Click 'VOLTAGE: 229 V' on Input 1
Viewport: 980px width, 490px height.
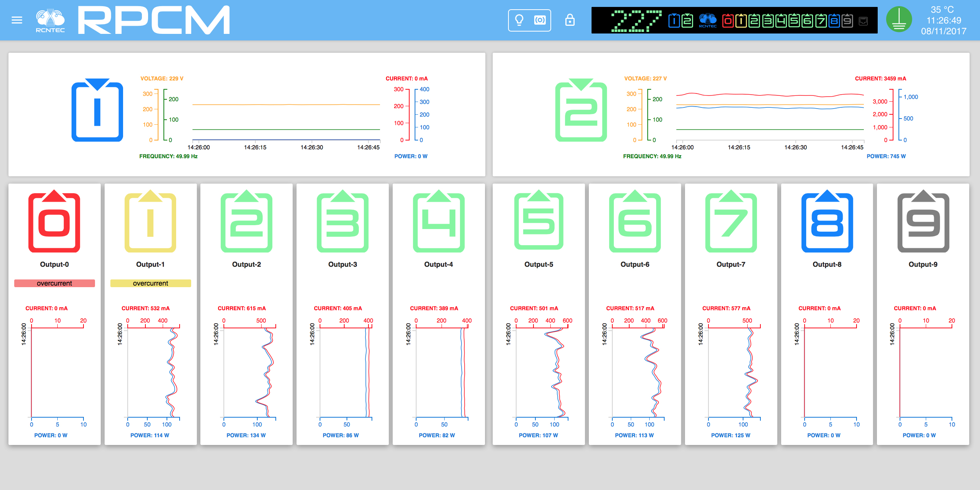[162, 79]
